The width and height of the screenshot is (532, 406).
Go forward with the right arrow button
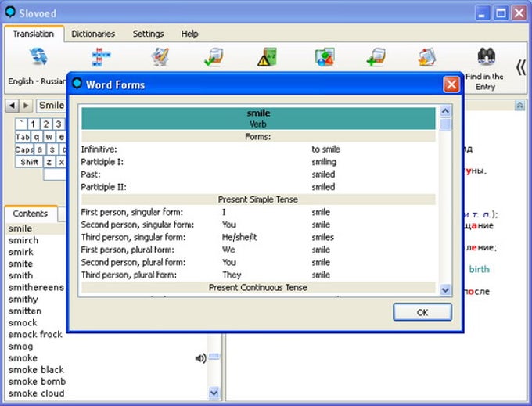(26, 106)
